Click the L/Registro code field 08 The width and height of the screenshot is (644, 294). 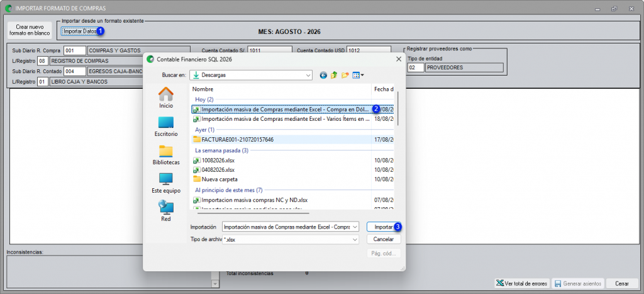tap(43, 61)
